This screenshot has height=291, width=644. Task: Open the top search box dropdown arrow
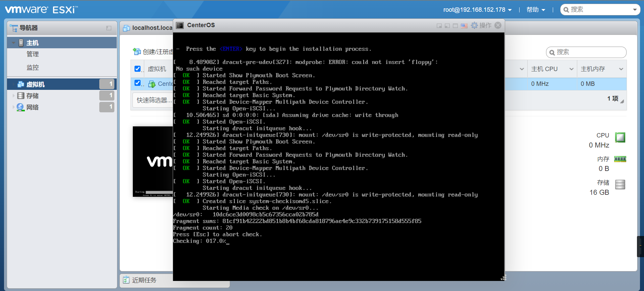tap(635, 10)
